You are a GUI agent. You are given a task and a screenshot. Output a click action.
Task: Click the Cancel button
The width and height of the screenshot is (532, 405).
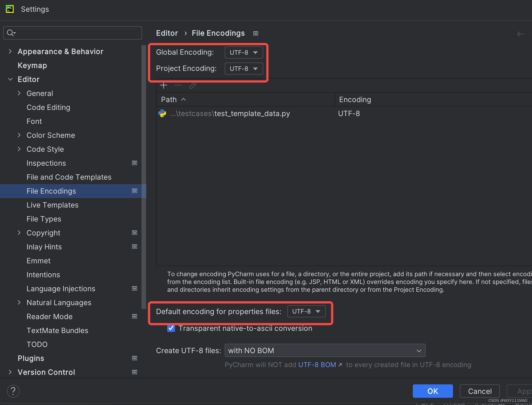(480, 391)
